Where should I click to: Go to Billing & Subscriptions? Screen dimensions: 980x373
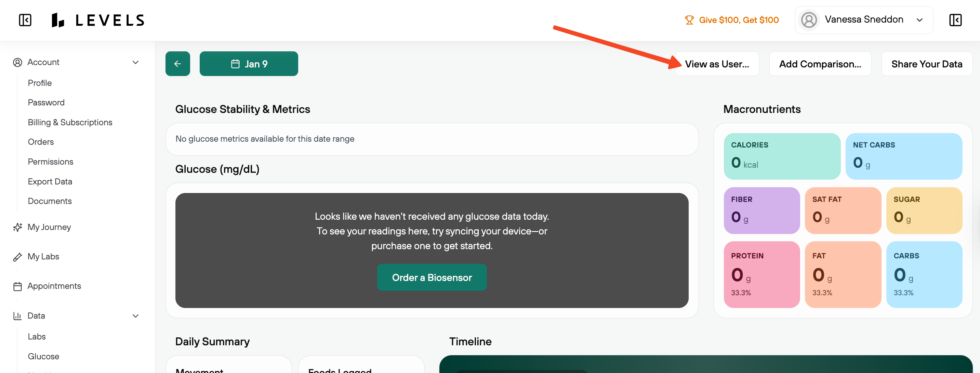(x=70, y=123)
